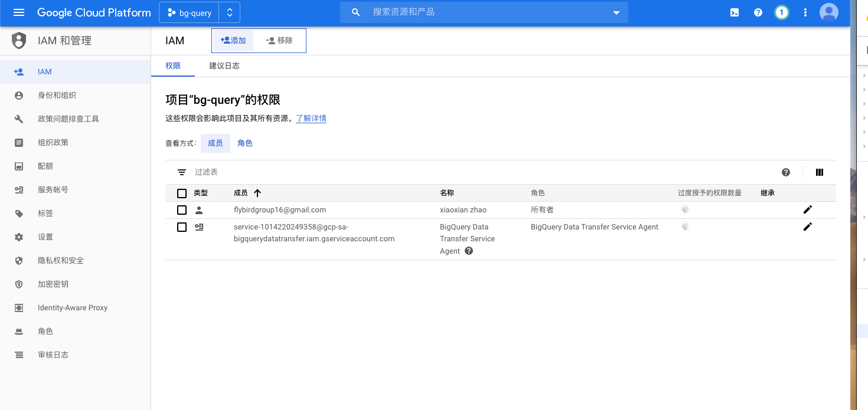Image resolution: width=868 pixels, height=410 pixels.
Task: Open Identity-Aware Proxy in sidebar
Action: [75, 307]
